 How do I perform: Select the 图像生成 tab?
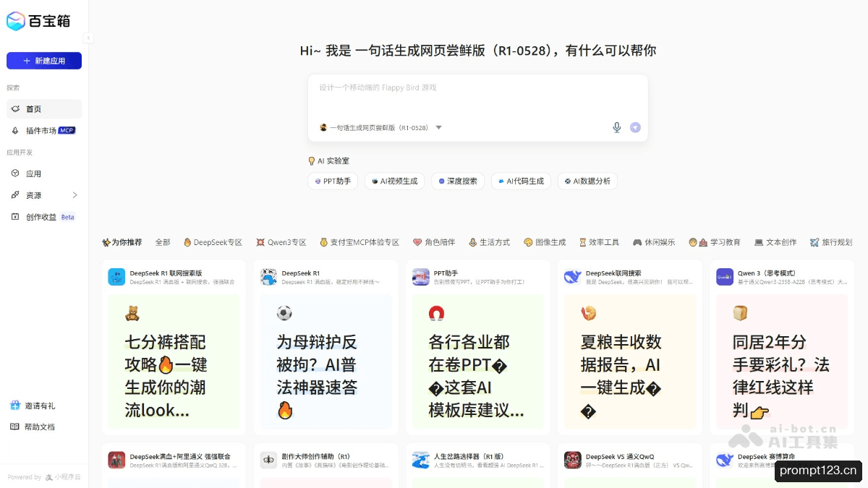[545, 242]
